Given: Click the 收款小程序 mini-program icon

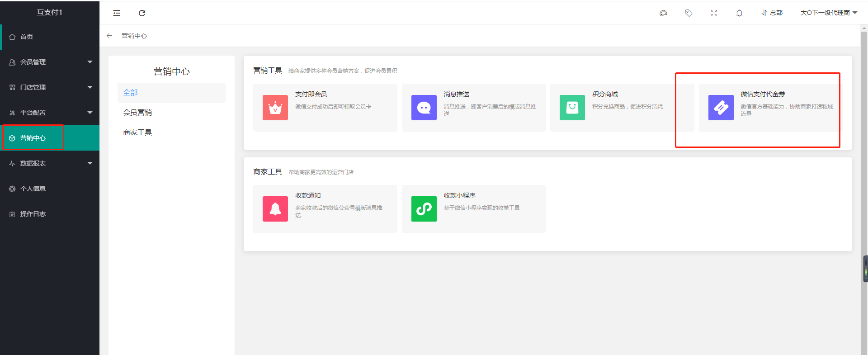Looking at the screenshot, I should [x=424, y=209].
